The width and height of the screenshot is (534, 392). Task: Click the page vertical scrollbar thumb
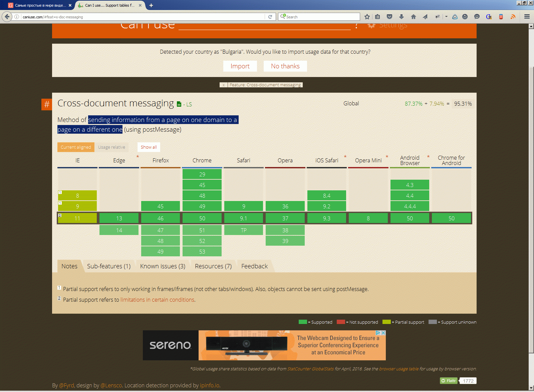(x=531, y=210)
